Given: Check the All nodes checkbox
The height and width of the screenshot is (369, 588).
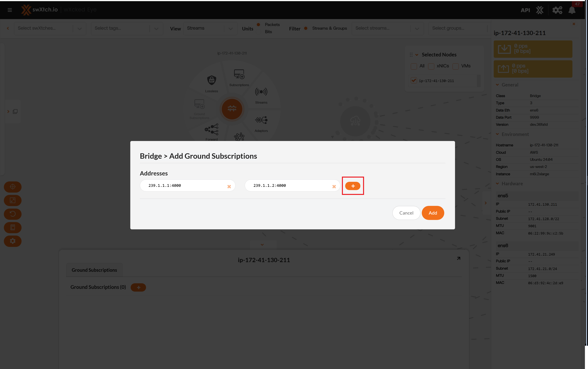Looking at the screenshot, I should pos(414,66).
